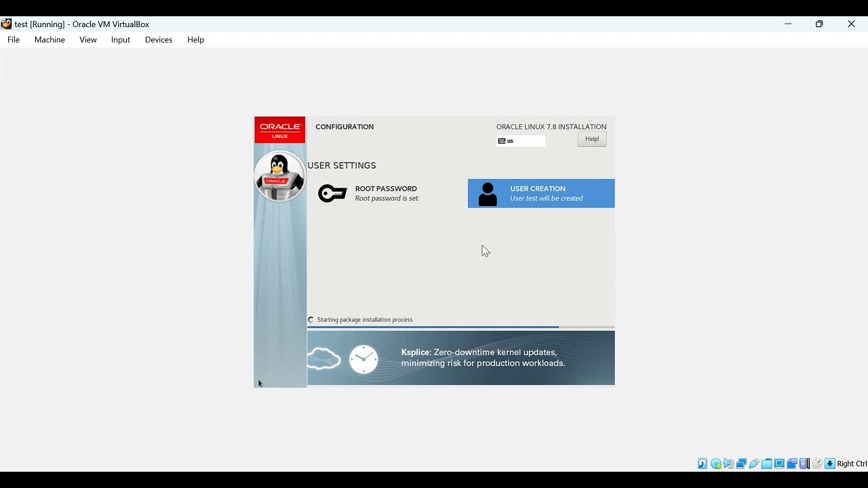
Task: Click the user creation person icon
Action: pyautogui.click(x=488, y=194)
